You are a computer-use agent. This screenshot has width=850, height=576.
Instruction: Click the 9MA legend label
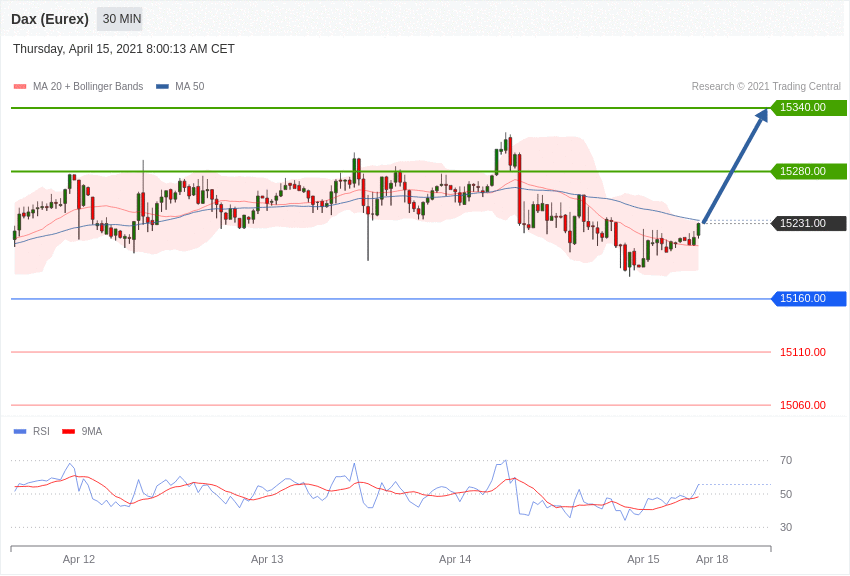click(x=92, y=431)
